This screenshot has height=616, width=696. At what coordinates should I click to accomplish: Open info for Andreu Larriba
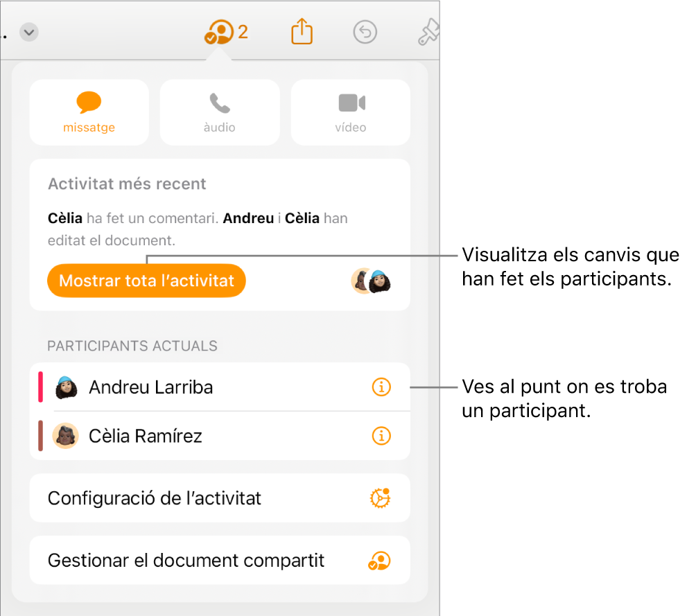tap(381, 387)
